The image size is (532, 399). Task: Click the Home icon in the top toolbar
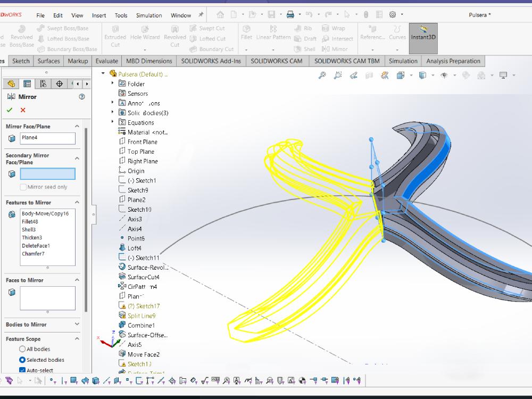point(220,14)
